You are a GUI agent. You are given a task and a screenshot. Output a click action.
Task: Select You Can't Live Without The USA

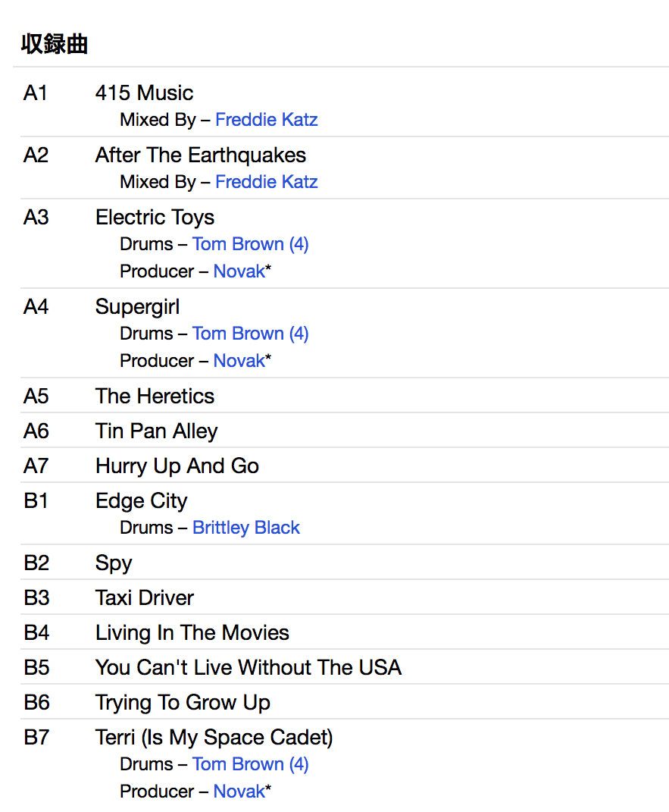point(248,668)
